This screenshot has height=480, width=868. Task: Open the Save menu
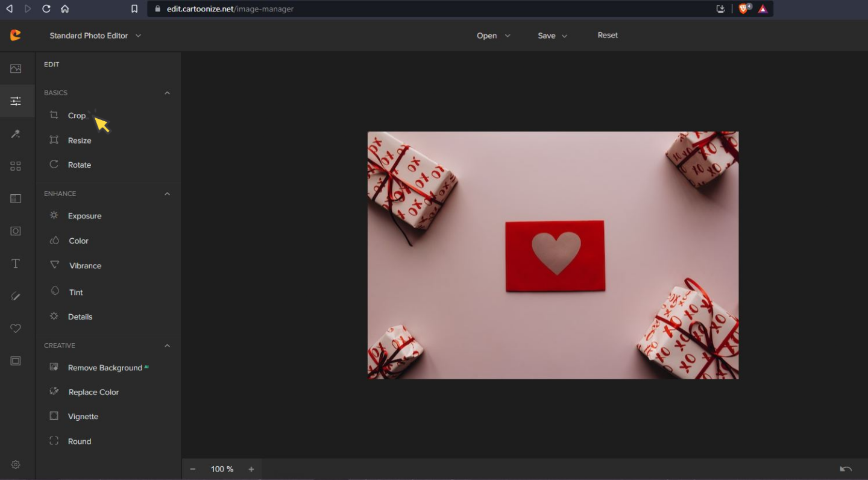pos(552,36)
